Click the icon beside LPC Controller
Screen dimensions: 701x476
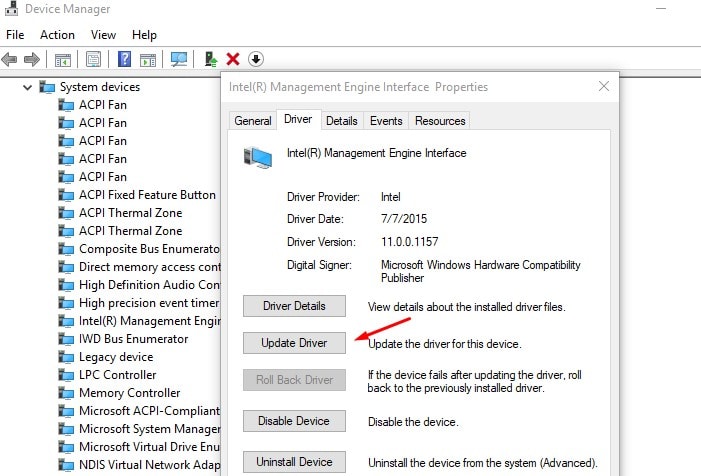click(66, 375)
